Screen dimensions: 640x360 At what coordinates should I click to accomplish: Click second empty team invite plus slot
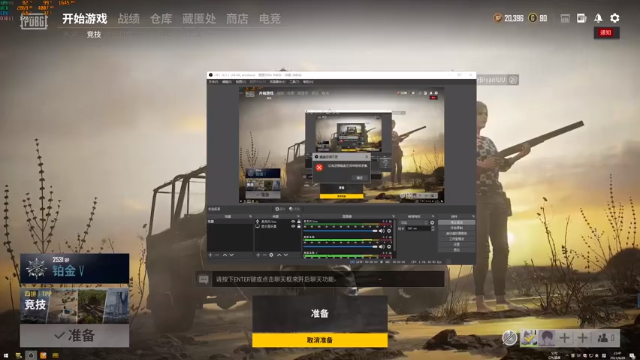coord(582,338)
